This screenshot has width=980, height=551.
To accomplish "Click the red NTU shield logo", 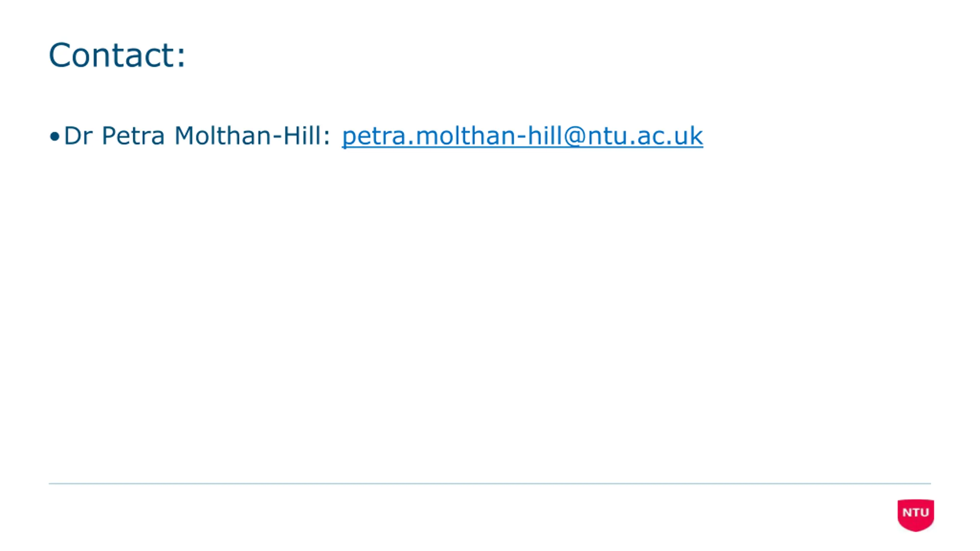I will (916, 515).
